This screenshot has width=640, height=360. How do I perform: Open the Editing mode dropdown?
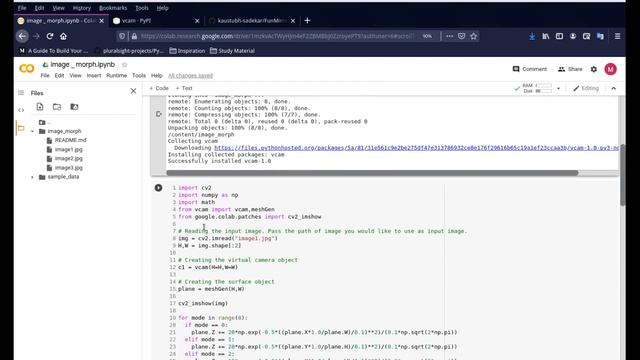pyautogui.click(x=586, y=88)
